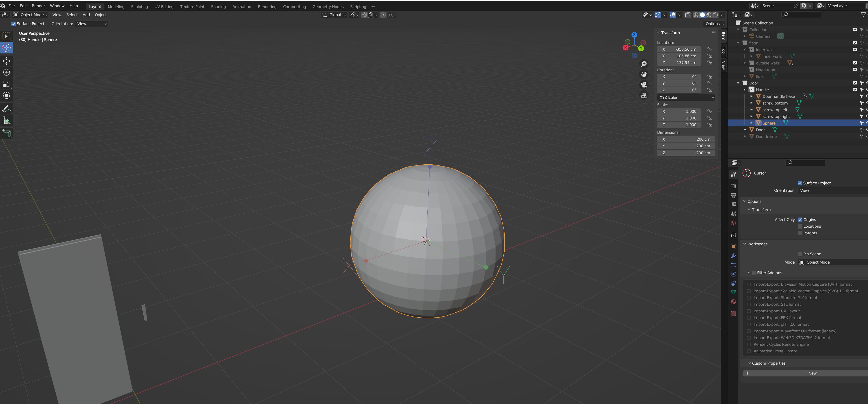Click the red X axis on navigation gizmo
The image size is (868, 404).
625,48
